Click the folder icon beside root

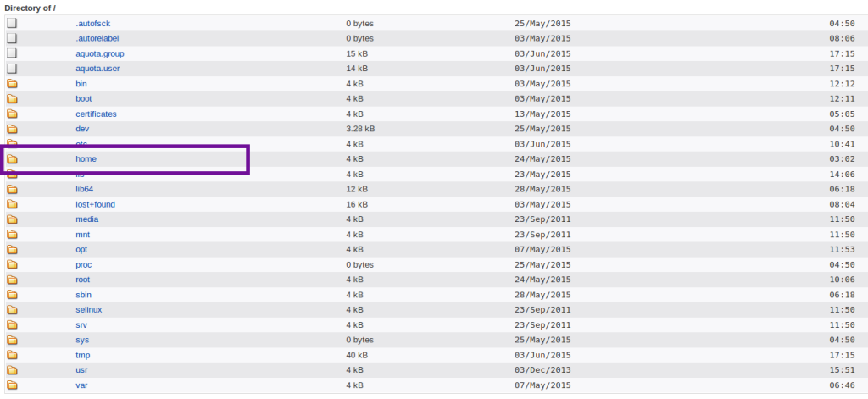click(12, 280)
